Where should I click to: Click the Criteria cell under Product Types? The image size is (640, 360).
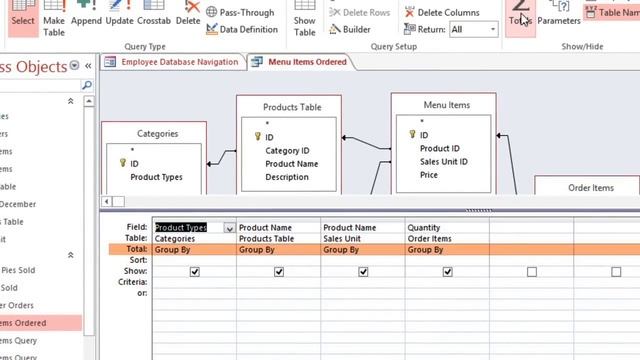(x=194, y=282)
